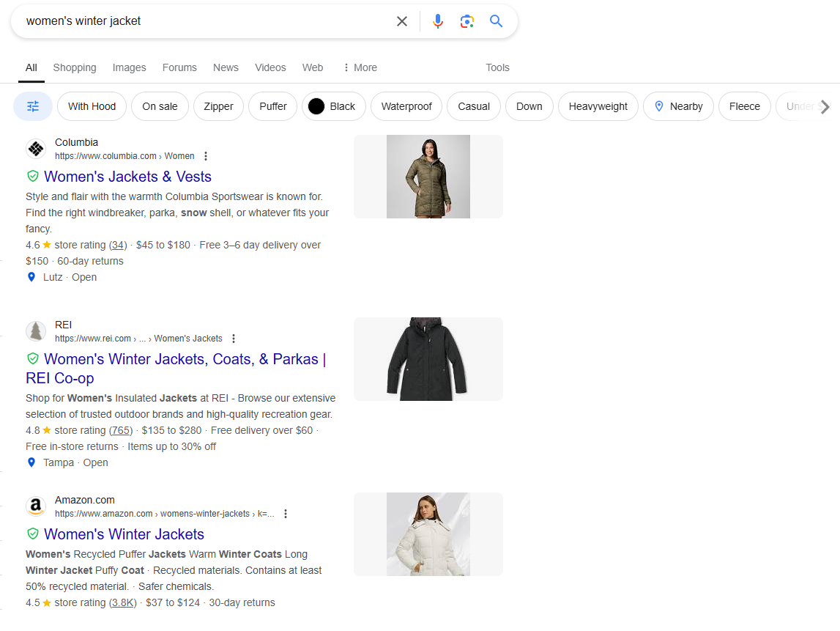Toggle the Zipper filter chip
This screenshot has height=631, width=840.
(x=218, y=106)
